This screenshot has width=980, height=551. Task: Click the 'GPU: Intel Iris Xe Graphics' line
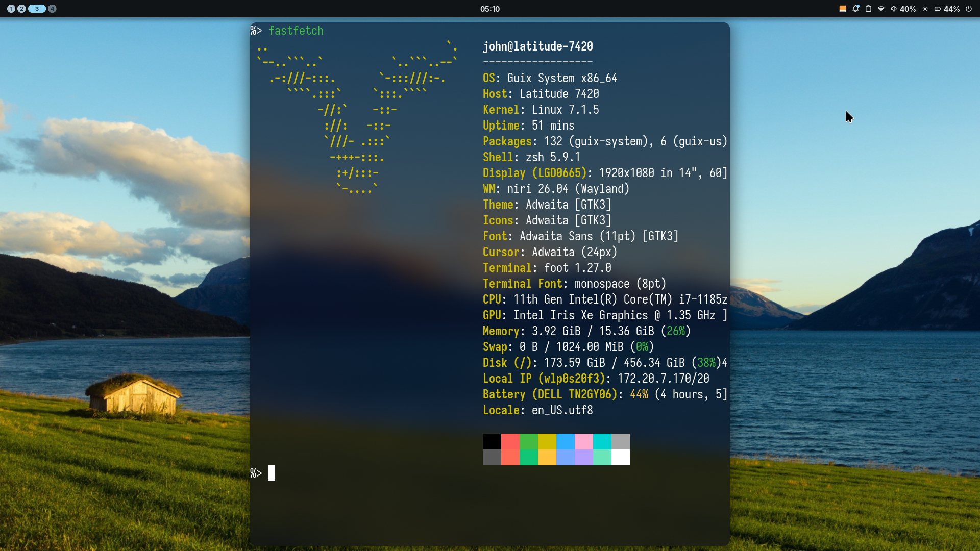(x=605, y=315)
